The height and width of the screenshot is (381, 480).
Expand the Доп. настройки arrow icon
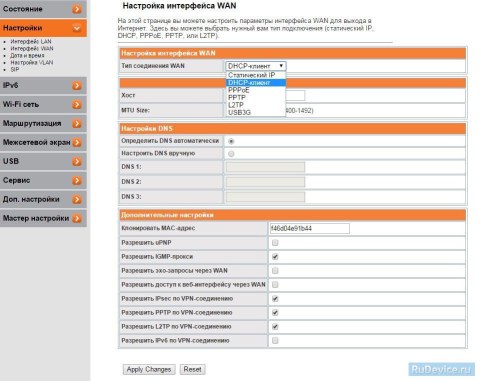[77, 199]
